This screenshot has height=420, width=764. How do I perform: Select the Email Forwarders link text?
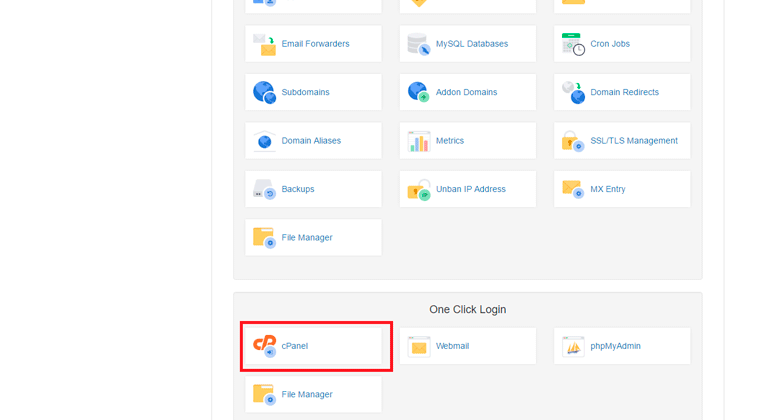(x=315, y=44)
